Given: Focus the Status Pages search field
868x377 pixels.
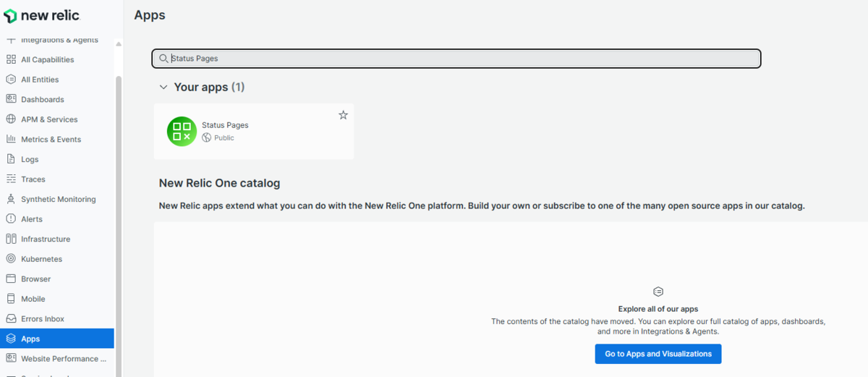Looking at the screenshot, I should point(456,58).
